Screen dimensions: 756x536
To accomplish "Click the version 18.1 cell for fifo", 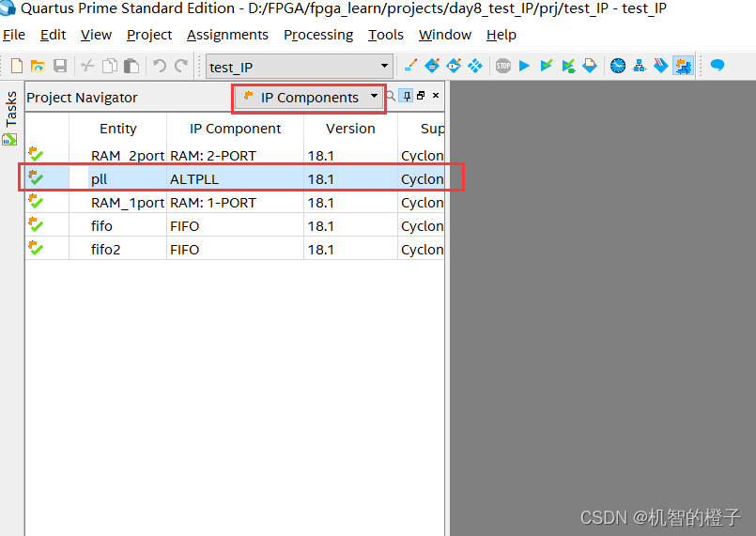I will pos(350,225).
